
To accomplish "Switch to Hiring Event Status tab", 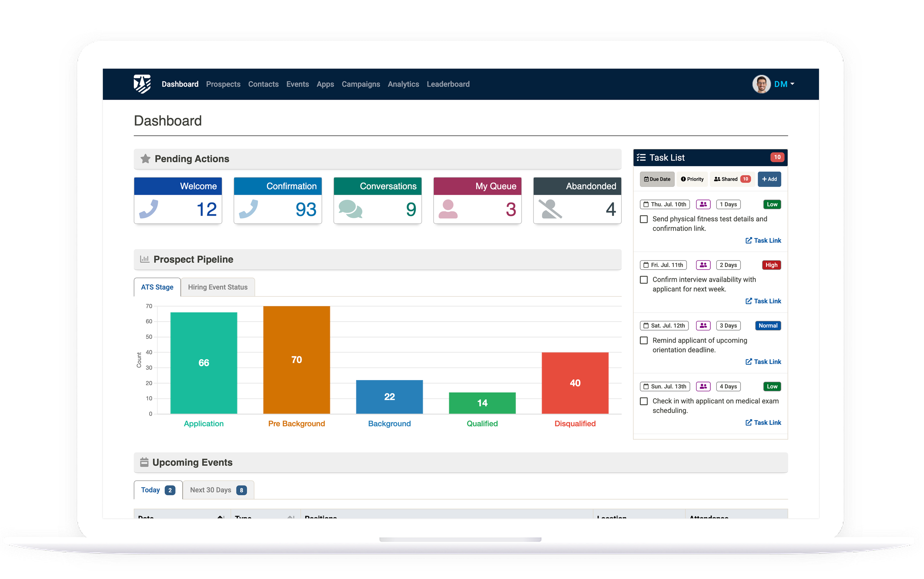I will click(217, 287).
